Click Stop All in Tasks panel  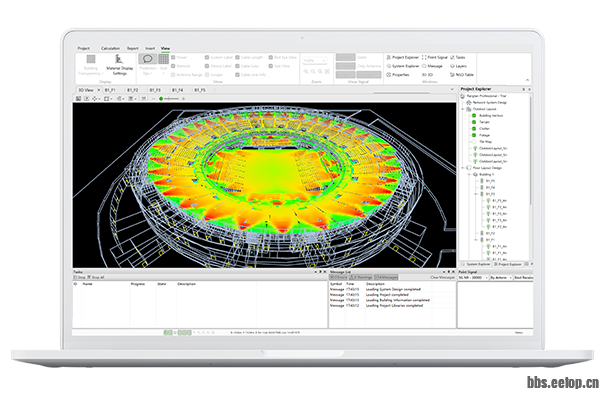[x=96, y=277]
